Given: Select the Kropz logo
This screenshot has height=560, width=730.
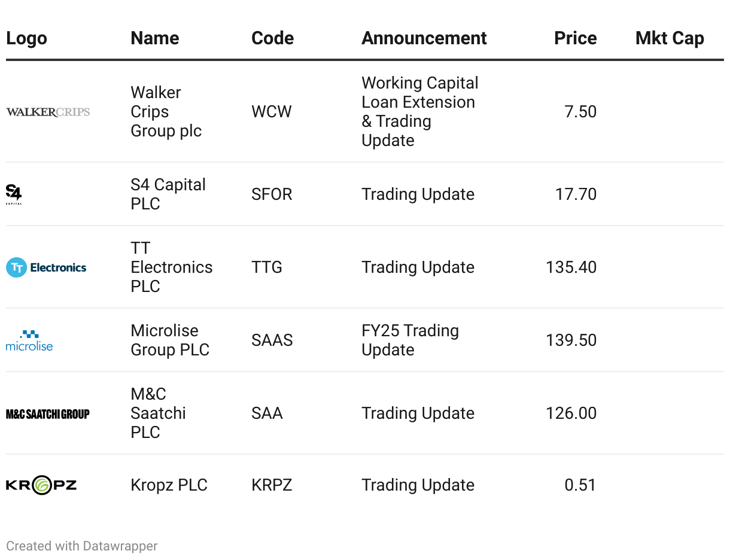Looking at the screenshot, I should click(x=41, y=485).
